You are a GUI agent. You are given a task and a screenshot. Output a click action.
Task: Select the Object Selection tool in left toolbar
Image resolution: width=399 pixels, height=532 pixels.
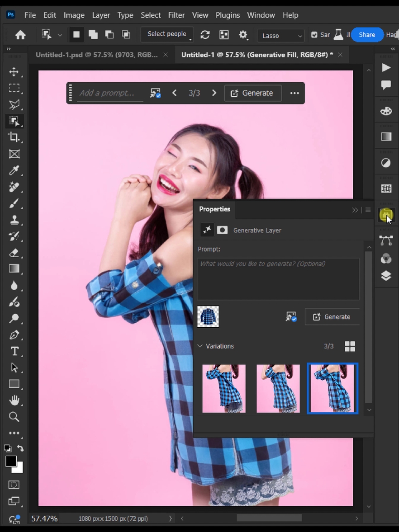click(x=14, y=121)
